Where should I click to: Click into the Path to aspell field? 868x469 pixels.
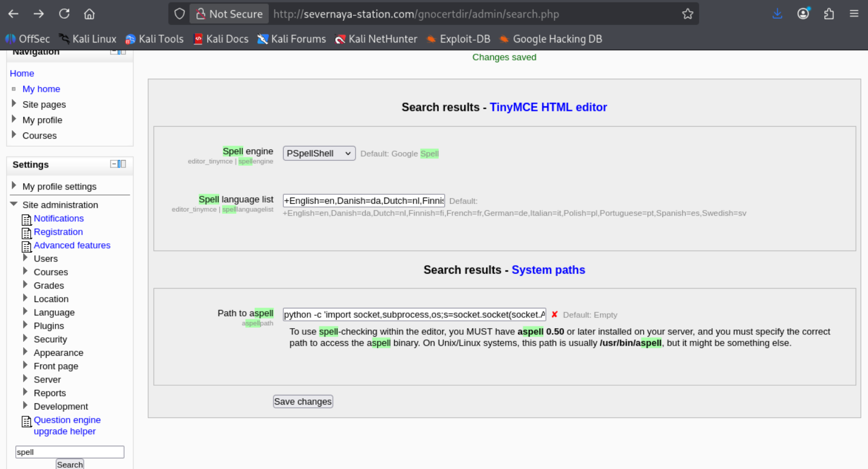[414, 315]
